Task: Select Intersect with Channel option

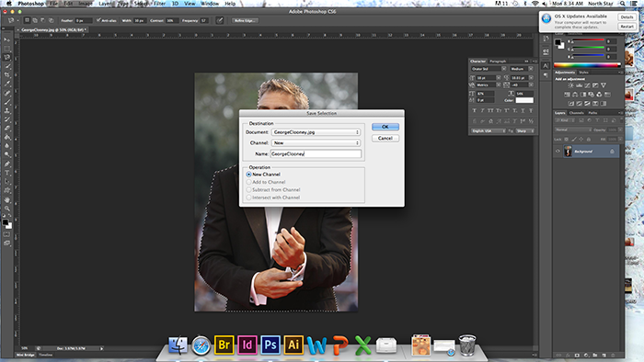Action: pyautogui.click(x=249, y=198)
